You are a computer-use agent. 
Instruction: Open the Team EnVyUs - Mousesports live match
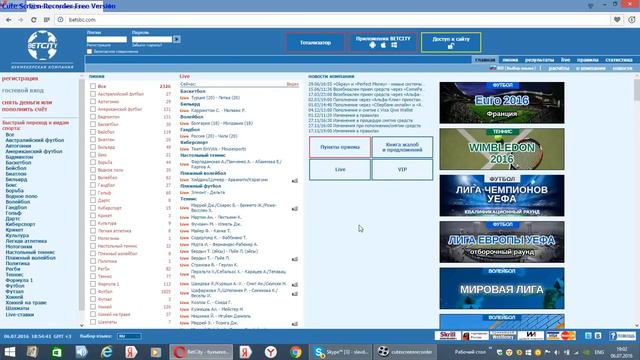(x=218, y=149)
